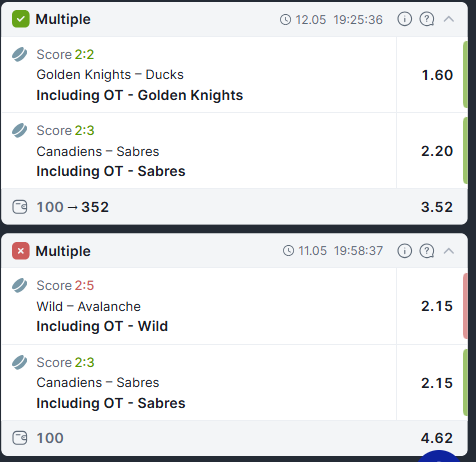Open the Golden Knights – Ducks match
This screenshot has height=462, width=476.
110,75
